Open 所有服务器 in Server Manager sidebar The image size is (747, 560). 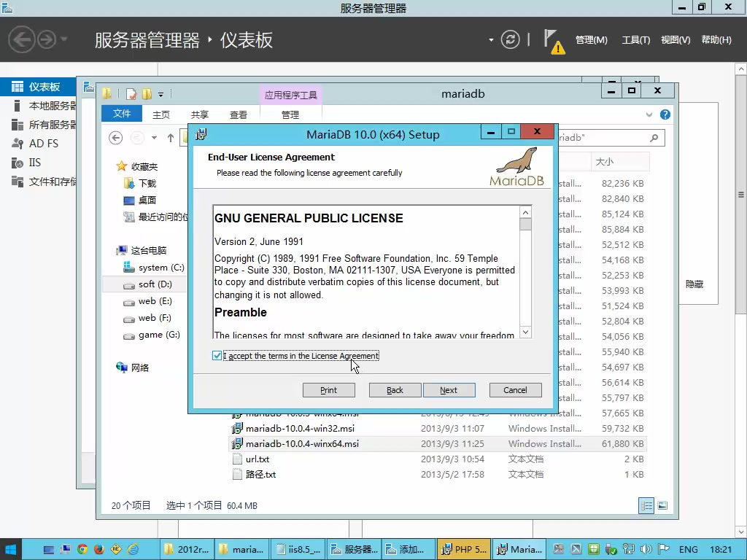38,125
